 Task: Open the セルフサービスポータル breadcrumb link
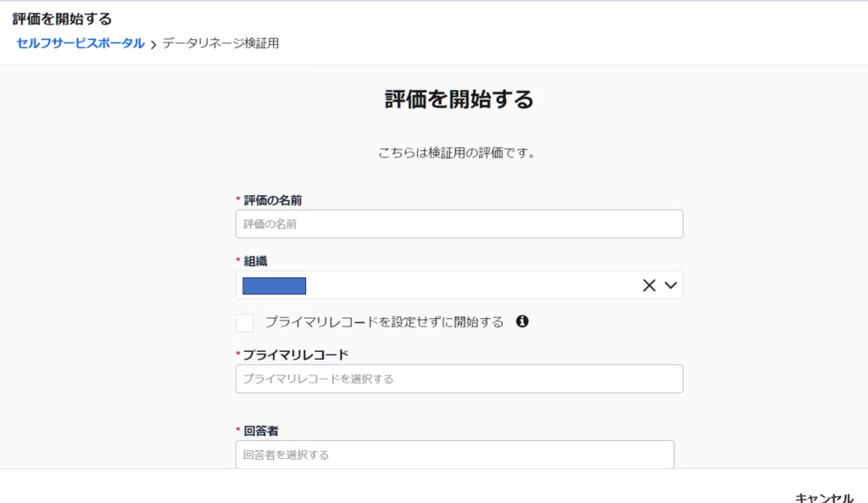coord(81,43)
